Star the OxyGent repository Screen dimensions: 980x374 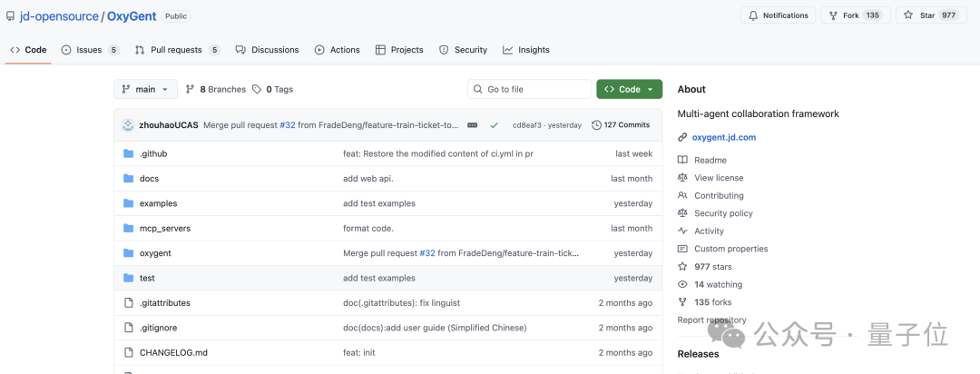pyautogui.click(x=918, y=15)
